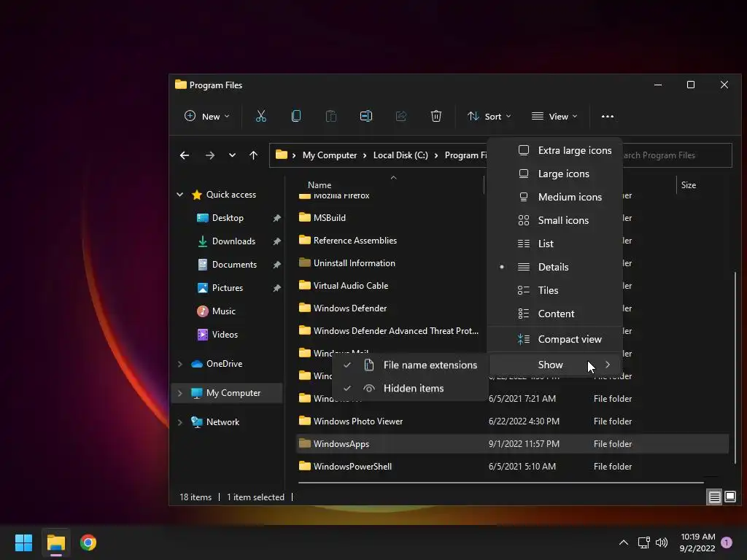This screenshot has width=747, height=560.
Task: Switch to details view icon in status bar
Action: point(715,497)
